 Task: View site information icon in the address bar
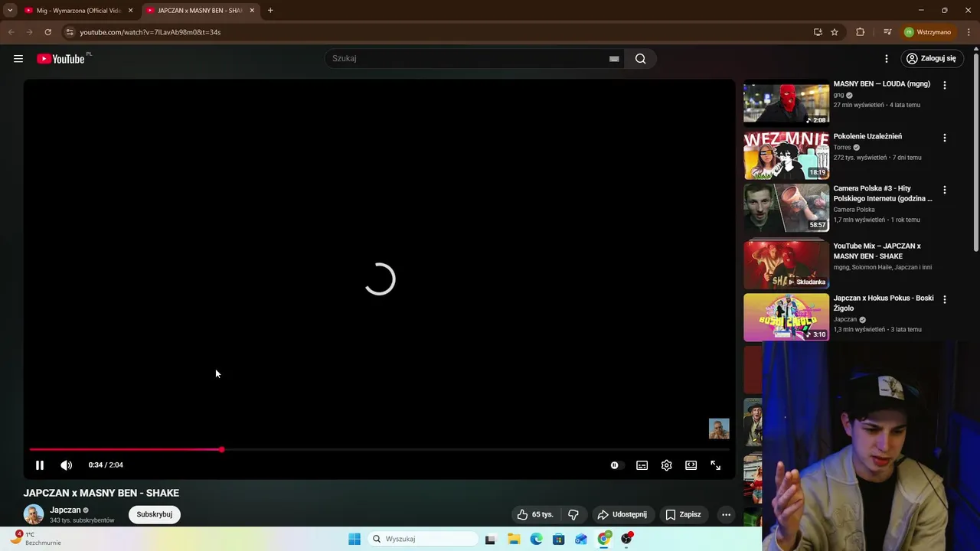click(70, 32)
